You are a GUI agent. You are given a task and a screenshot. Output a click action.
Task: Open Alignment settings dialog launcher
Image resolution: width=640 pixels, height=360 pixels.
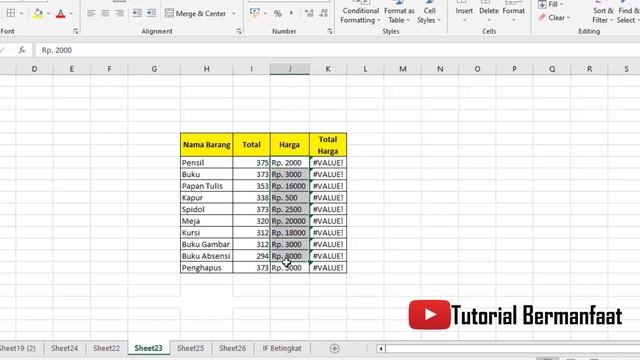tap(239, 31)
